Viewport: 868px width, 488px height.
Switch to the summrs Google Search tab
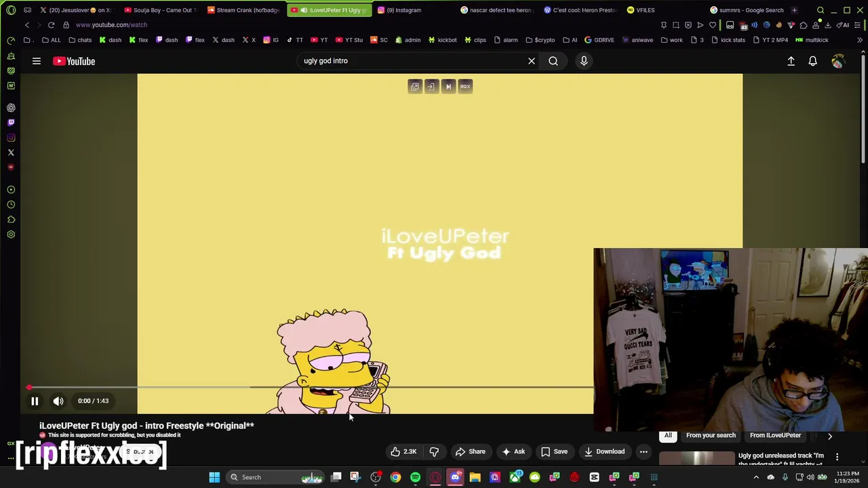click(748, 10)
